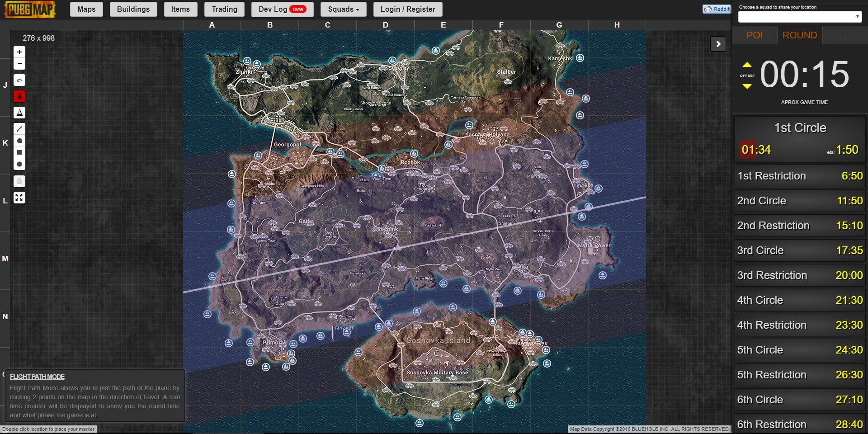Click the Sosnovka Island map label

(438, 340)
